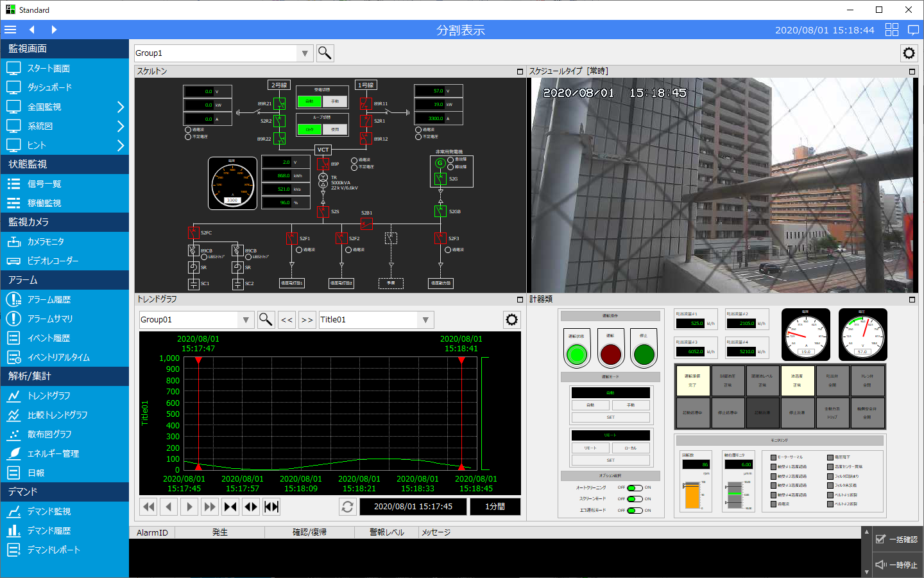Screen dimensions: 924x578
Task: Toggle the エコ運転モード switch
Action: point(635,511)
